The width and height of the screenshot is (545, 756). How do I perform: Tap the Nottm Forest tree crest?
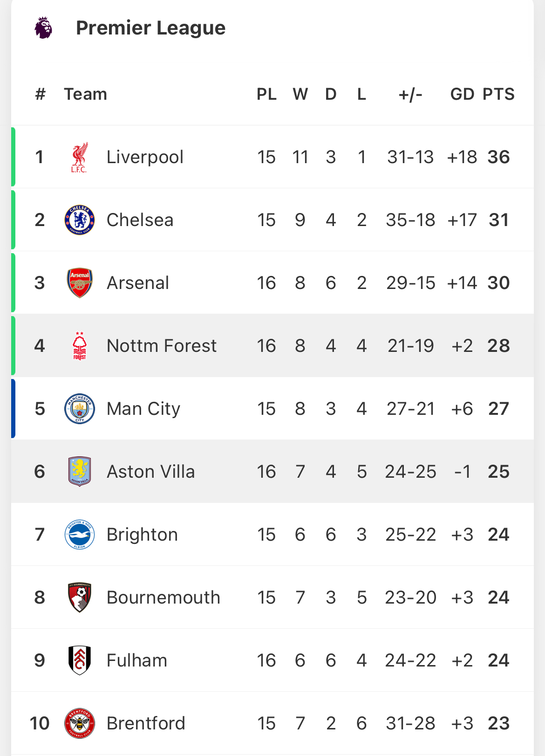80,346
